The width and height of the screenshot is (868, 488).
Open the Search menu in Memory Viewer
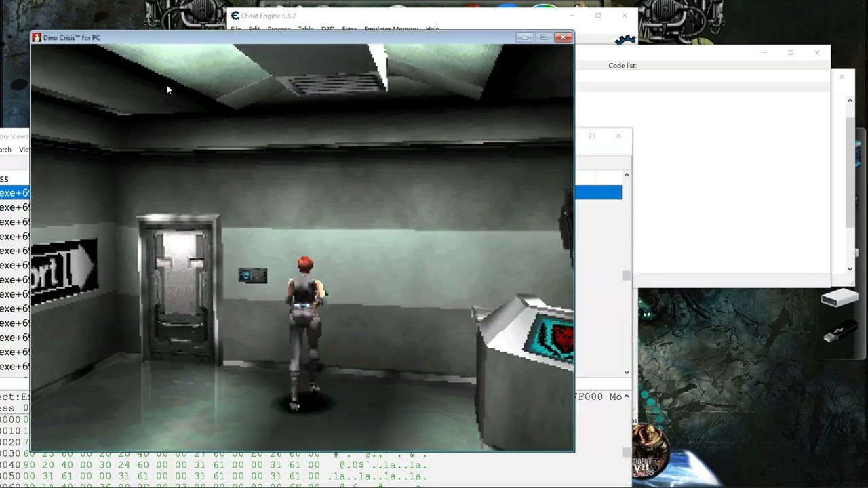point(5,150)
